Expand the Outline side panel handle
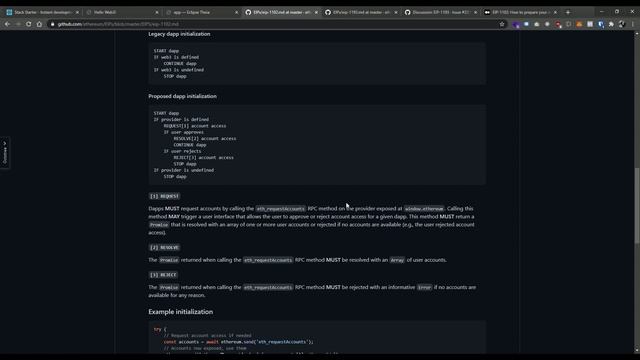This screenshot has height=360, width=640. pyautogui.click(x=4, y=153)
